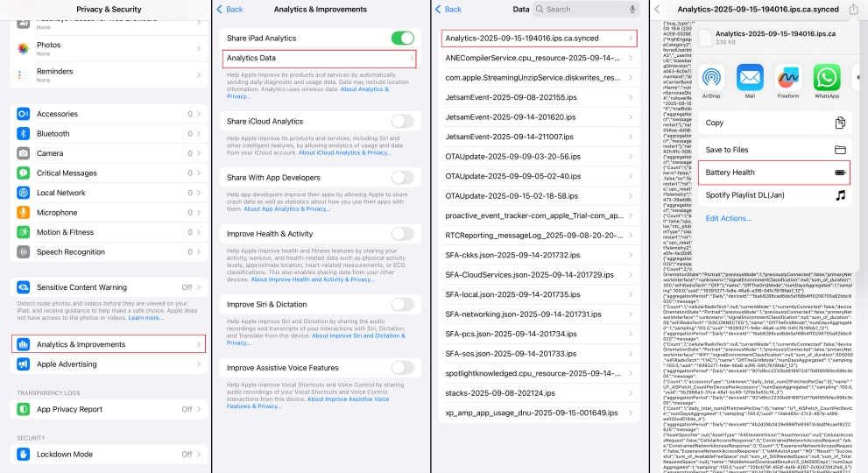Image resolution: width=868 pixels, height=473 pixels.
Task: Expand JetsamEvent-2025-09-08-202155.ips chevron
Action: coord(631,97)
